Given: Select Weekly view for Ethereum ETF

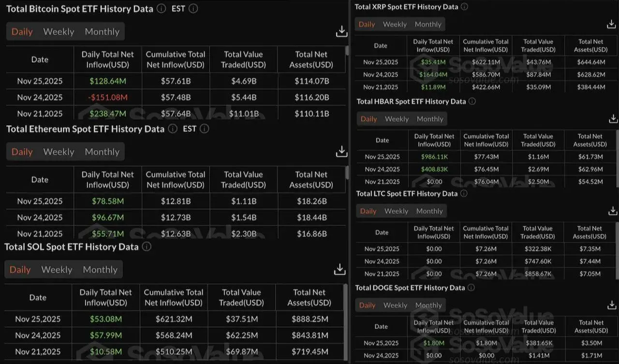Looking at the screenshot, I should point(59,151).
